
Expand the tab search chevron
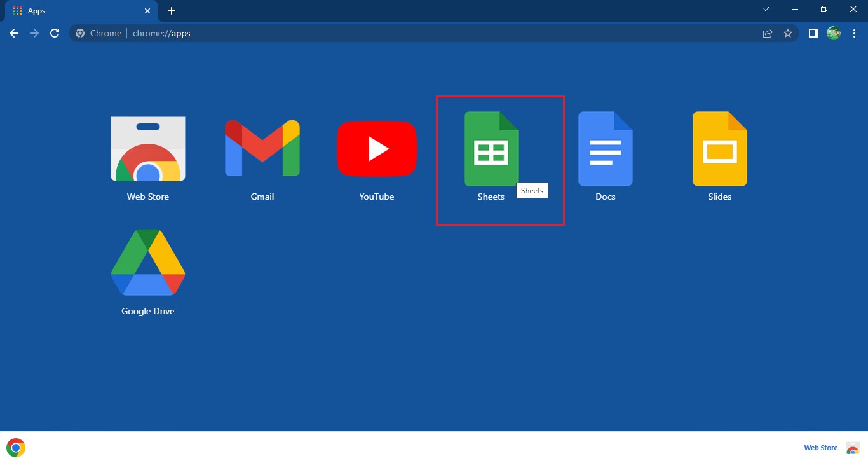point(766,10)
